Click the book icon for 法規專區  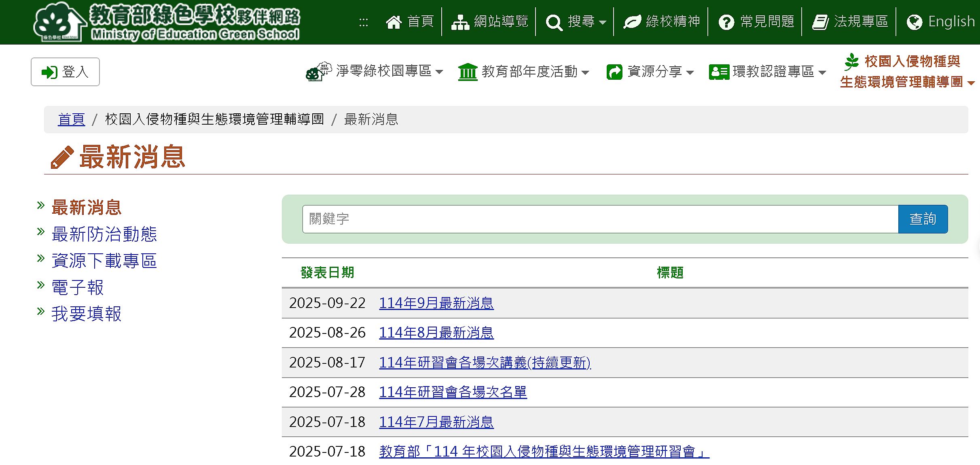coord(821,22)
